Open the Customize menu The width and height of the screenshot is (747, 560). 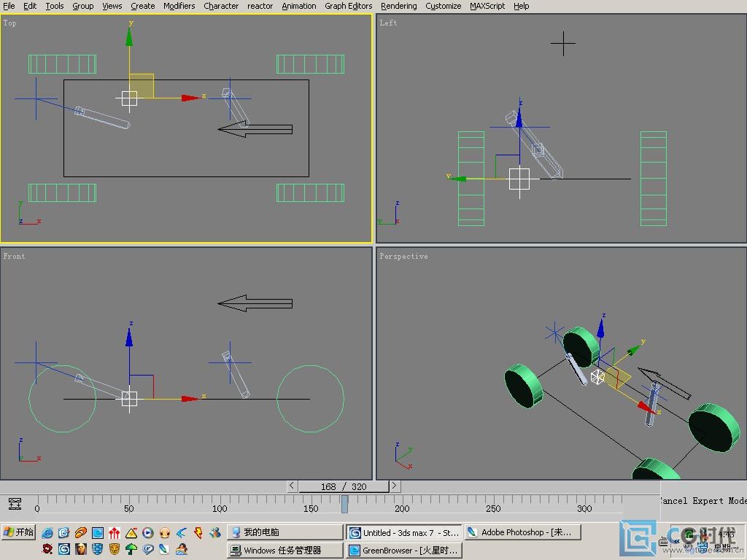[x=443, y=6]
